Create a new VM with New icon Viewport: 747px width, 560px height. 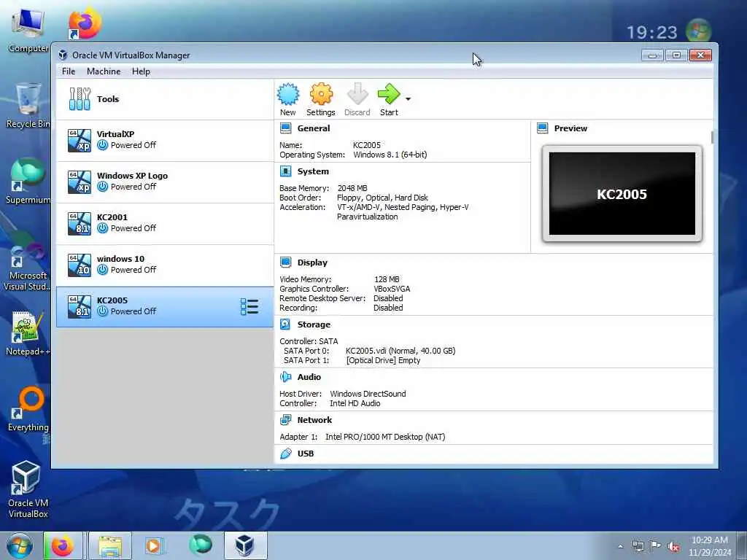pyautogui.click(x=287, y=99)
